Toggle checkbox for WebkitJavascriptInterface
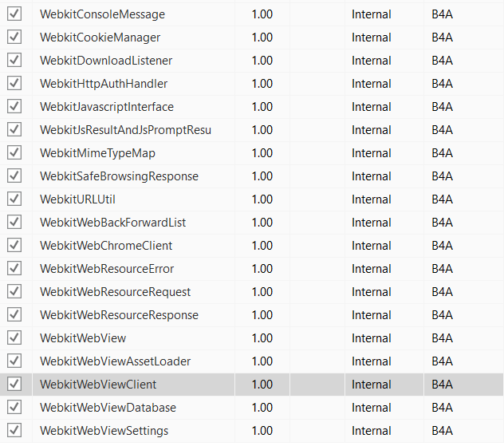The width and height of the screenshot is (504, 446). click(14, 106)
